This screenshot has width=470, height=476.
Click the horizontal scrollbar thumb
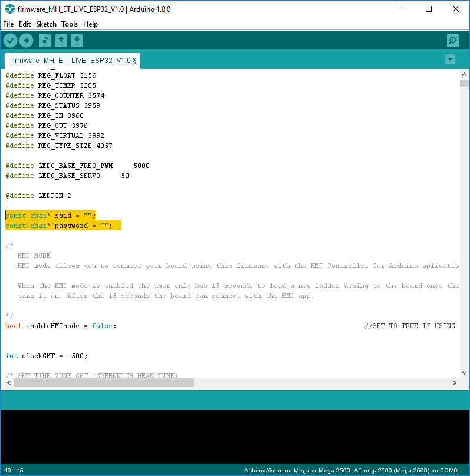coord(104,382)
